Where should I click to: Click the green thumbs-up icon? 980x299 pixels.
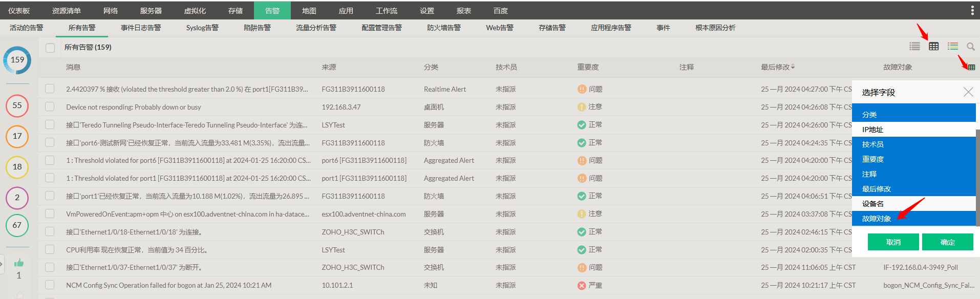(19, 263)
